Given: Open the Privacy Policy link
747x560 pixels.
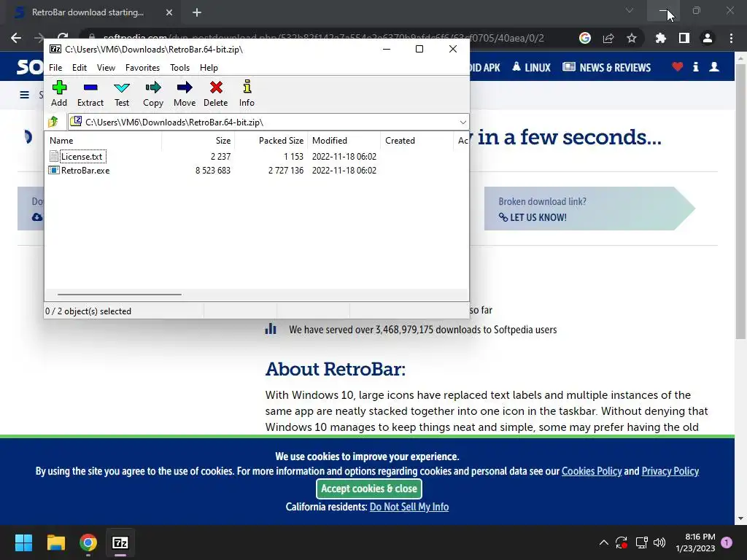Looking at the screenshot, I should 670,471.
